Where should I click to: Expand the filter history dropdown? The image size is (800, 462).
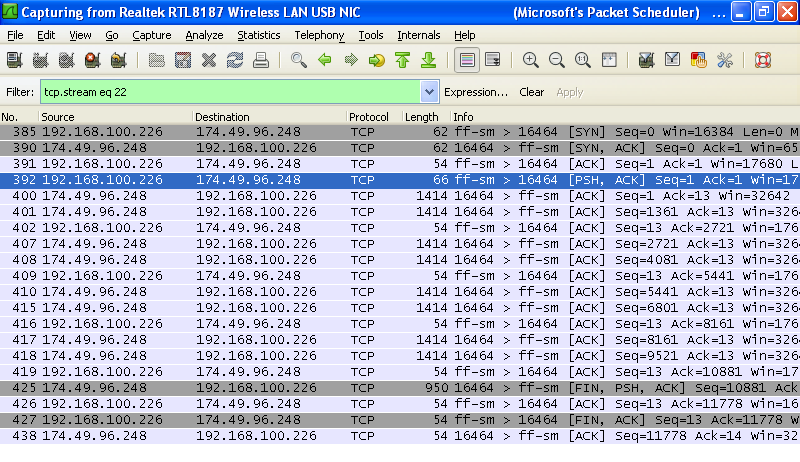pos(429,92)
